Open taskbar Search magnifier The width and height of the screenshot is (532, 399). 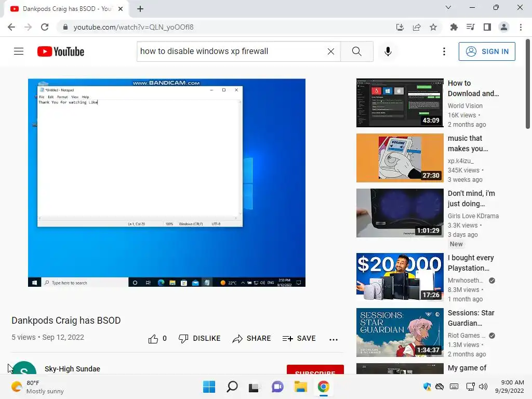click(232, 387)
